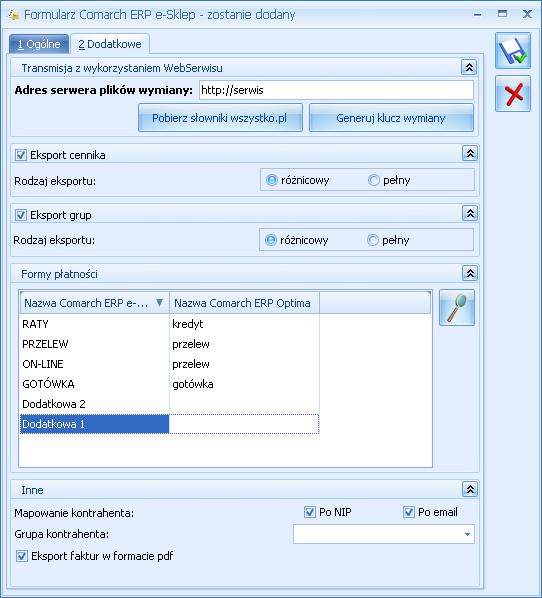The height and width of the screenshot is (598, 542).
Task: Select the Dodatkowa 1 payment row
Action: point(169,424)
